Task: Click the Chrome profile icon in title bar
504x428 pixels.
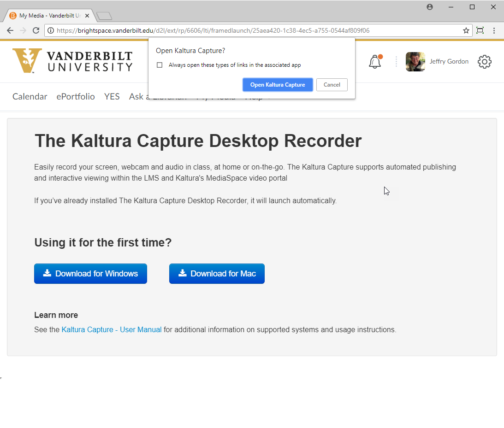Action: coord(430,7)
